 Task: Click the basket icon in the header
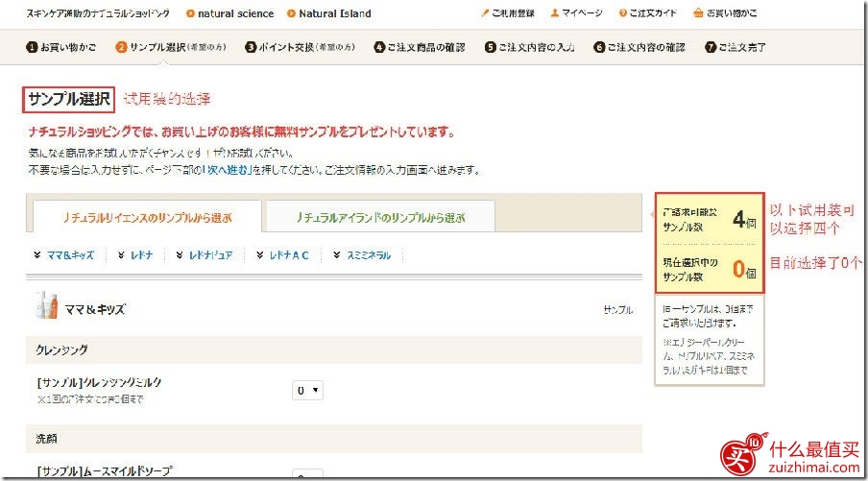point(698,12)
